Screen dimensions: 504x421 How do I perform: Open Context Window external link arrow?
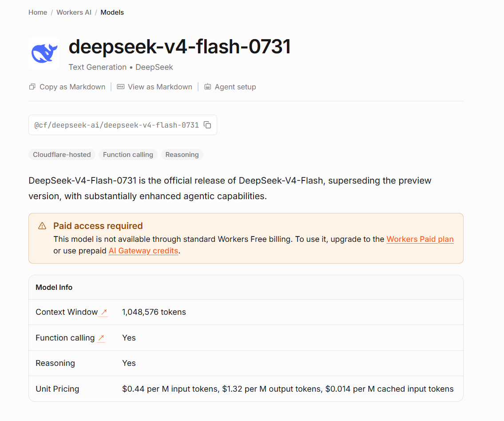point(104,312)
